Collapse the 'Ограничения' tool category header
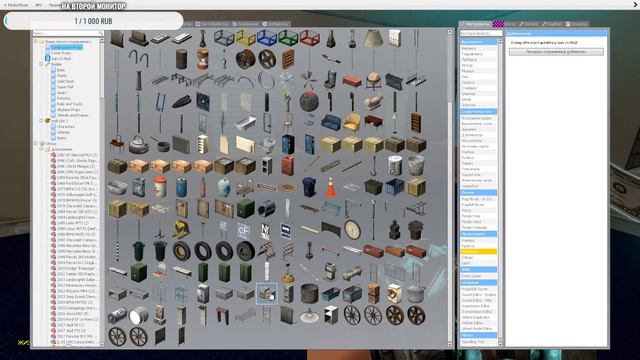Image resolution: width=640 pixels, height=360 pixels. point(478,42)
